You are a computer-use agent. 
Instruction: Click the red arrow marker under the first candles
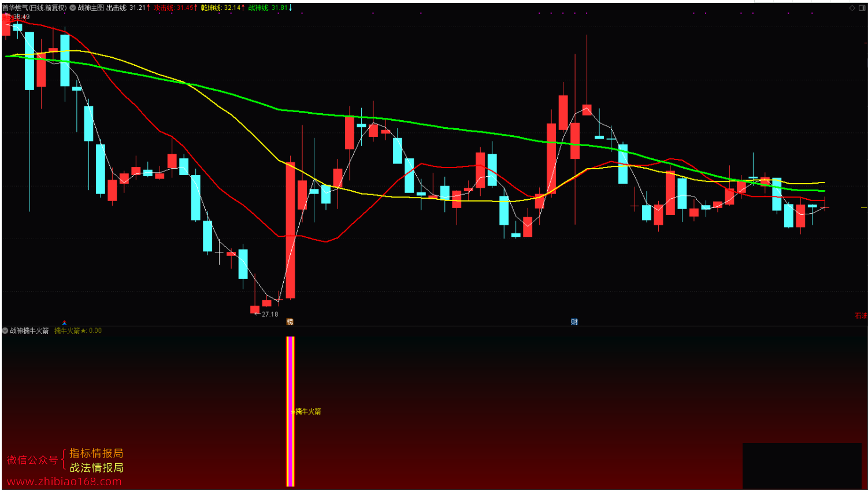point(64,322)
